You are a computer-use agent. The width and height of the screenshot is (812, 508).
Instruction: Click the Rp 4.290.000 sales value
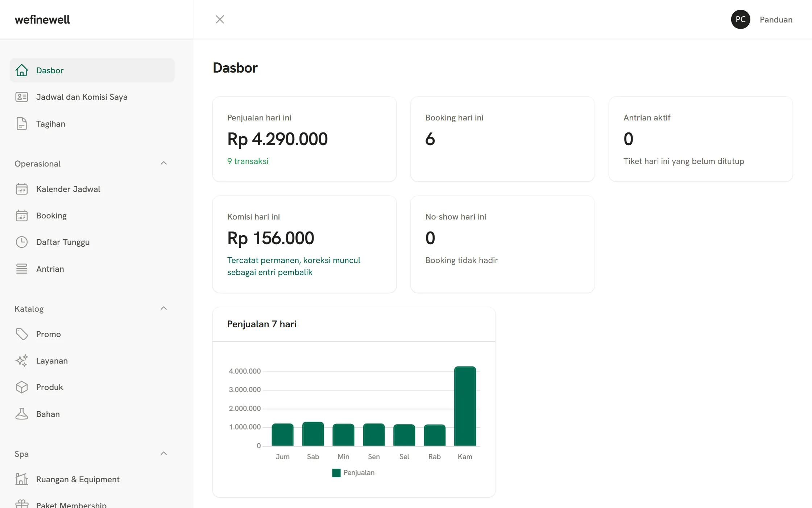[x=278, y=139]
